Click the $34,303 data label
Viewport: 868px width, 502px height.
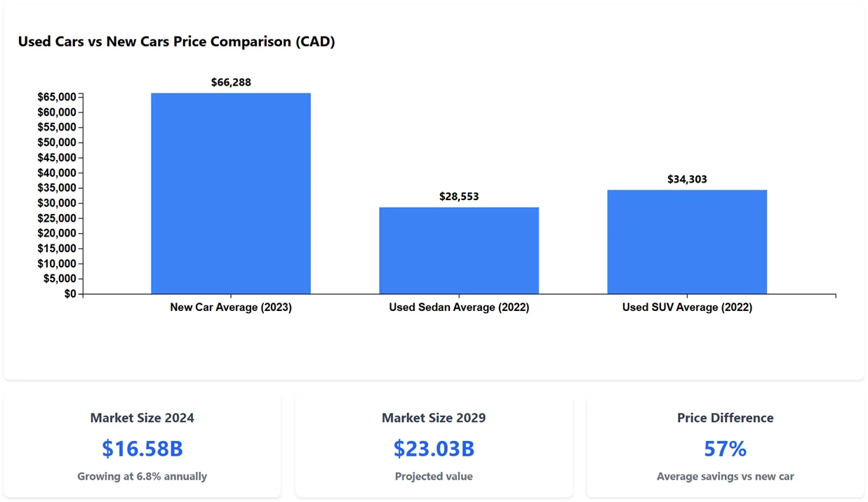[687, 179]
